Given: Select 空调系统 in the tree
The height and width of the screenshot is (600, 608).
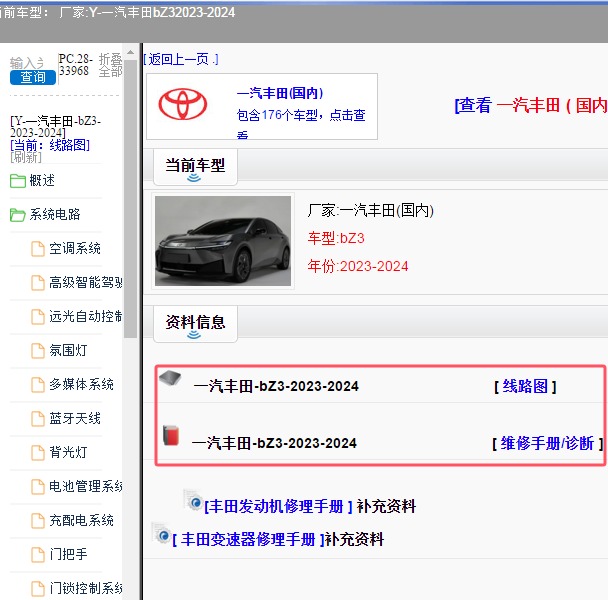Looking at the screenshot, I should pos(75,249).
